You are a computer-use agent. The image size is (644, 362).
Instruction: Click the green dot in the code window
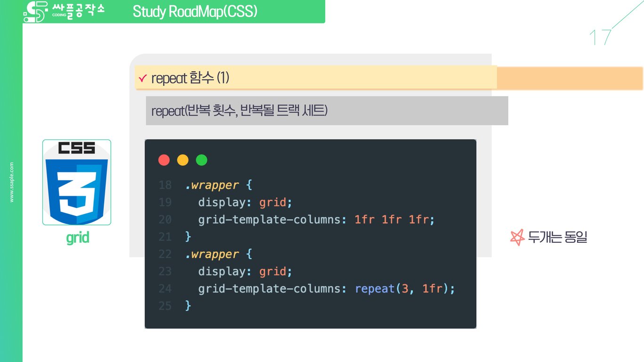click(201, 160)
